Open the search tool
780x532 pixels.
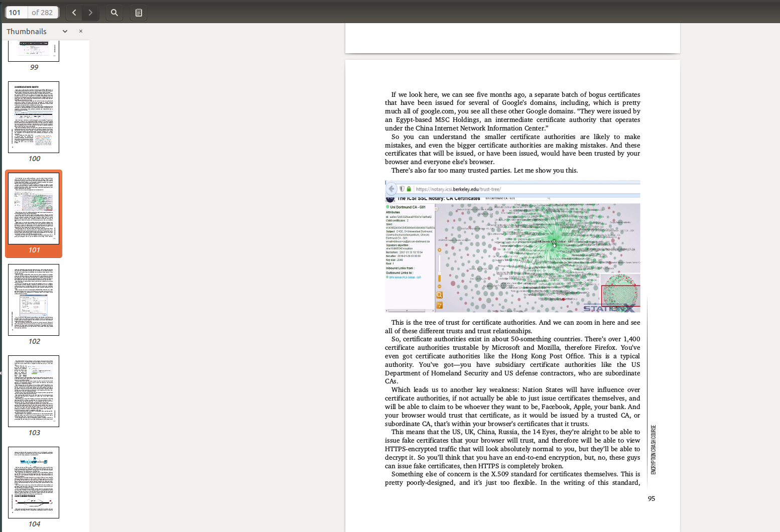coord(114,13)
